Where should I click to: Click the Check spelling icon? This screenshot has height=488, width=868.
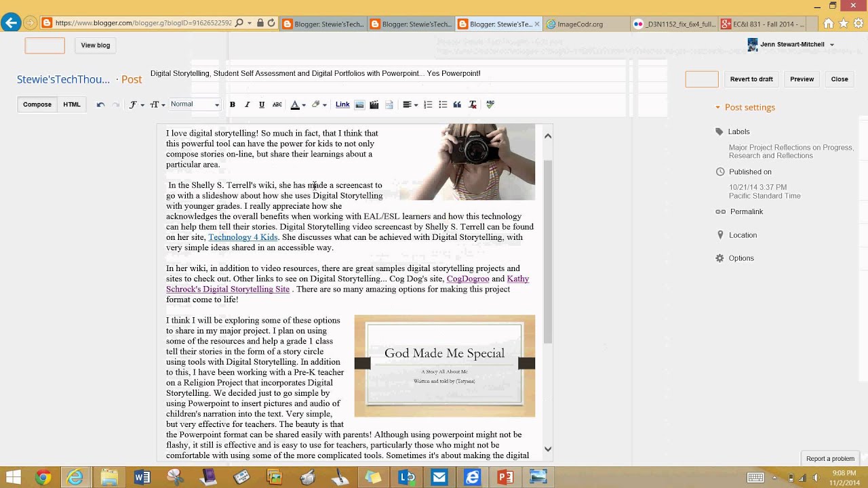point(490,104)
